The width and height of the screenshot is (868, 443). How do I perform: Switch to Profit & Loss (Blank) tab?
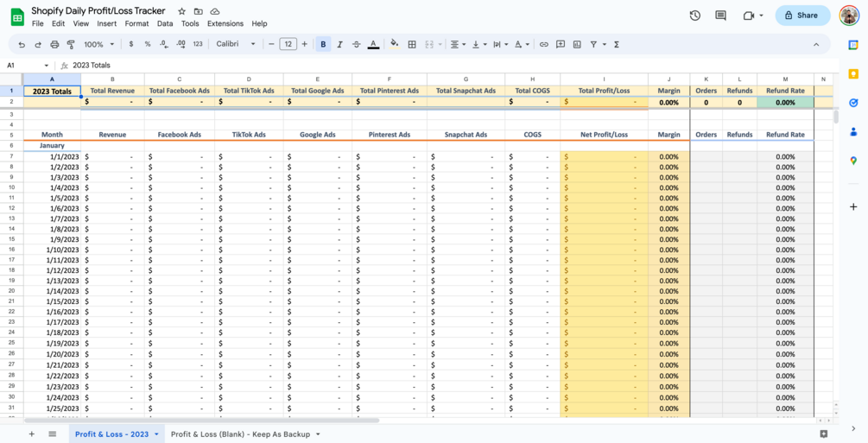pos(240,434)
